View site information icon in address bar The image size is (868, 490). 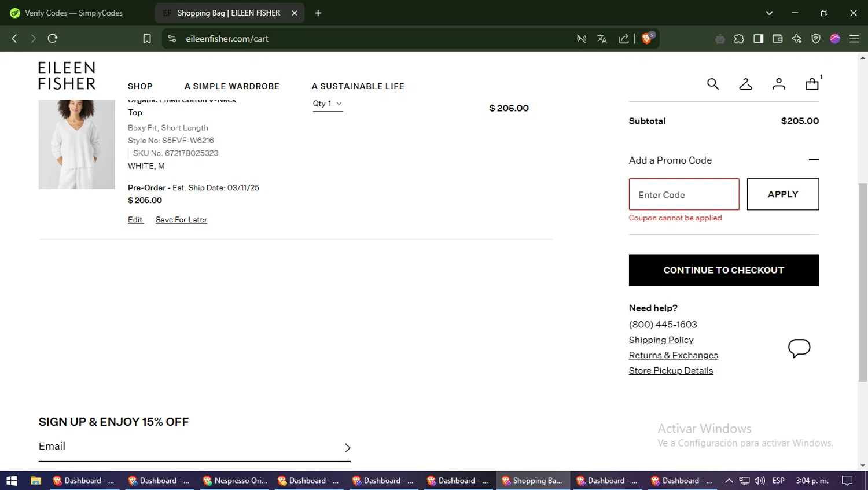172,39
